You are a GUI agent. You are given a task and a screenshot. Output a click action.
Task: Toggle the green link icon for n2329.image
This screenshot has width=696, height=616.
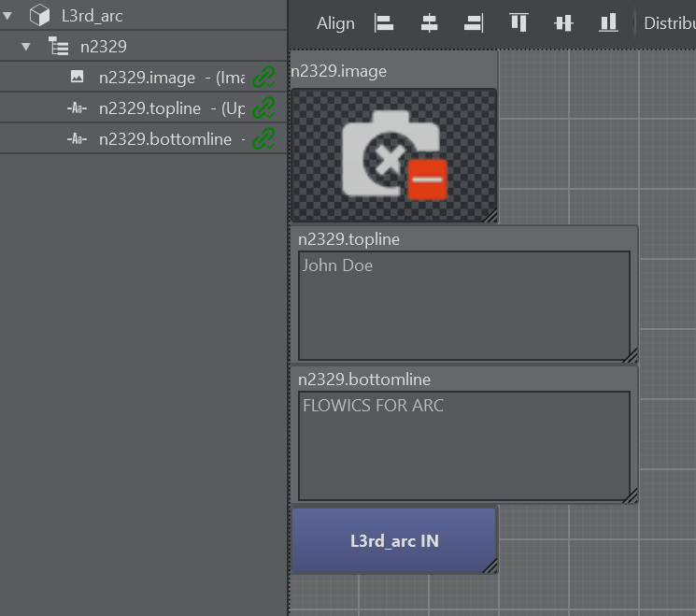pos(264,78)
